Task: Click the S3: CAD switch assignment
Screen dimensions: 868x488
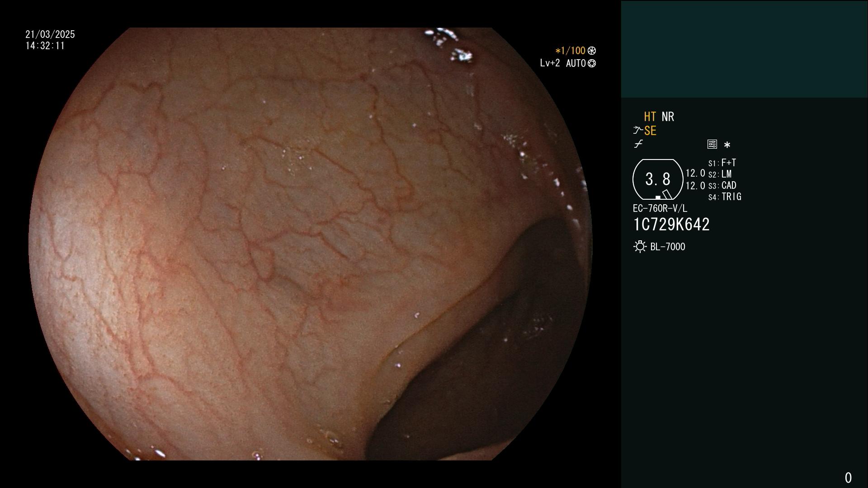Action: [x=722, y=185]
